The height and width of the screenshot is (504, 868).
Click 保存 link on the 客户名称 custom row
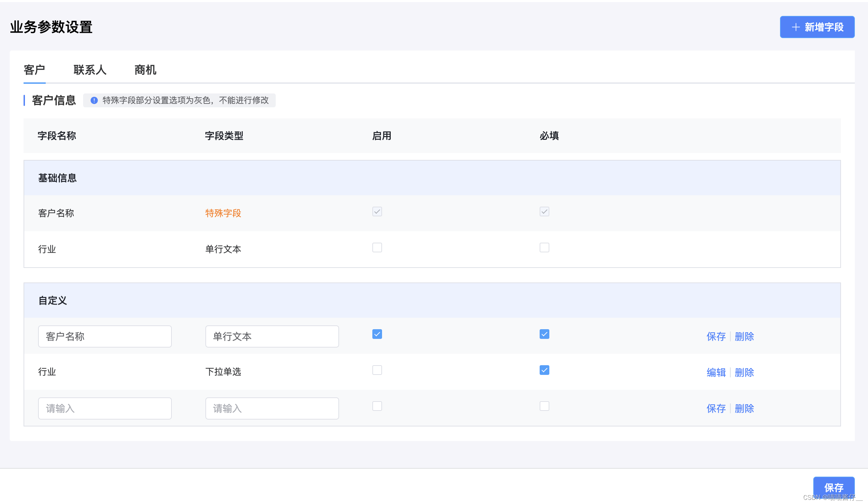(716, 336)
